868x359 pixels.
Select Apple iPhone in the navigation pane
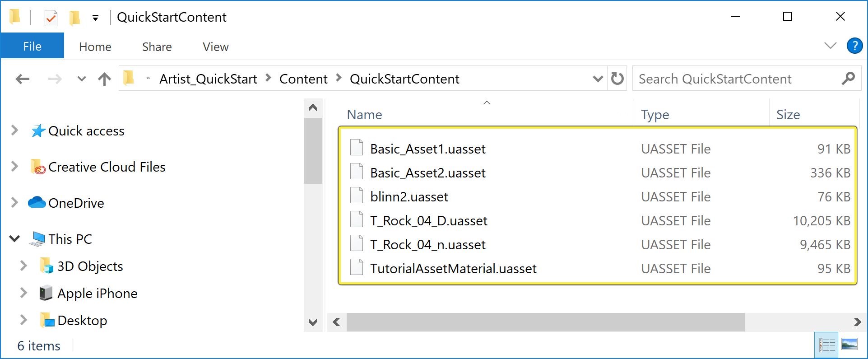97,294
